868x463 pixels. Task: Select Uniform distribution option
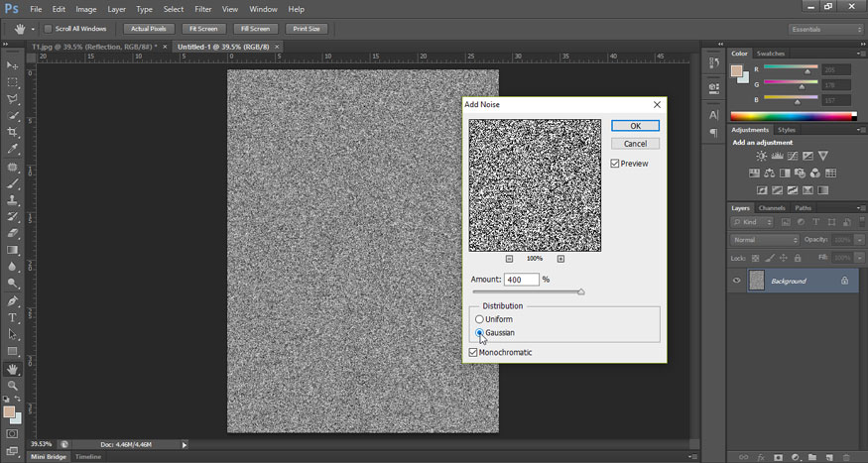pyautogui.click(x=480, y=319)
